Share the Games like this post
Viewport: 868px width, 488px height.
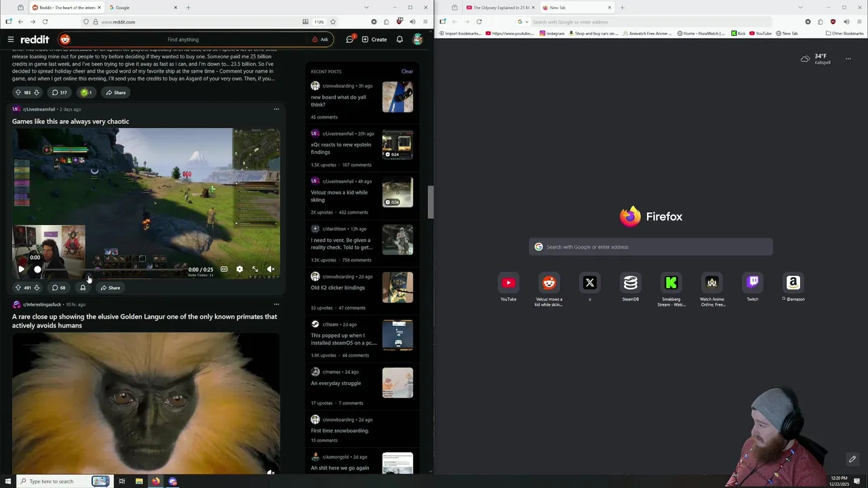click(x=111, y=287)
